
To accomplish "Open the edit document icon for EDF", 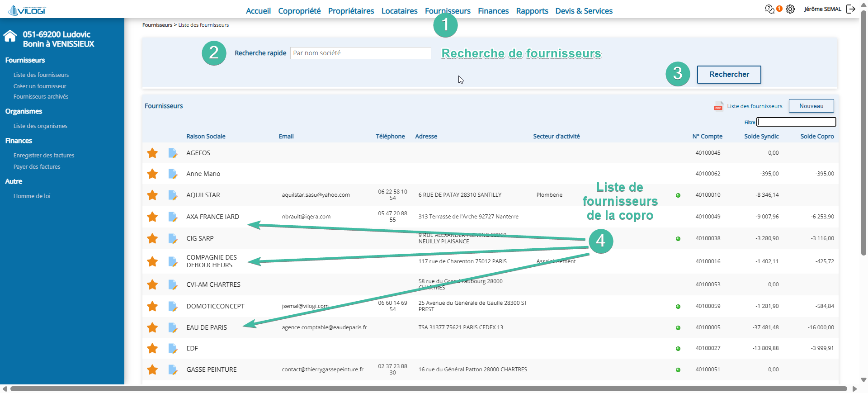I will point(173,348).
